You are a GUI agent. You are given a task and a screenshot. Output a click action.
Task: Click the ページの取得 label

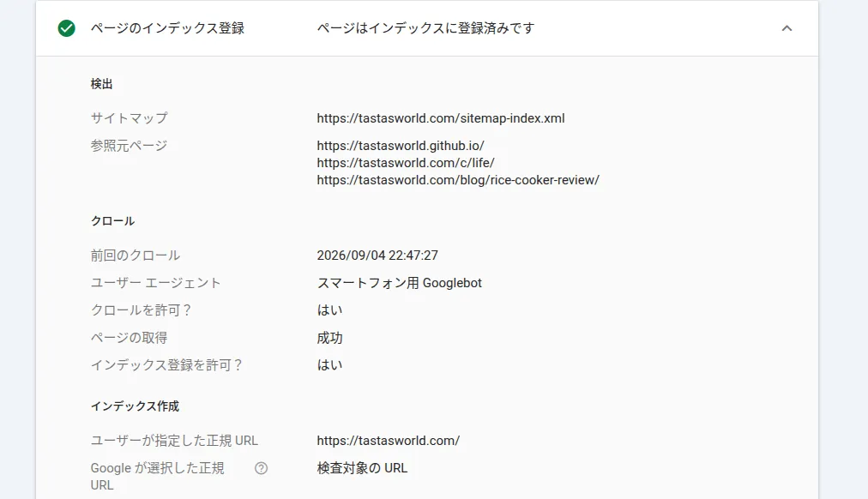129,338
